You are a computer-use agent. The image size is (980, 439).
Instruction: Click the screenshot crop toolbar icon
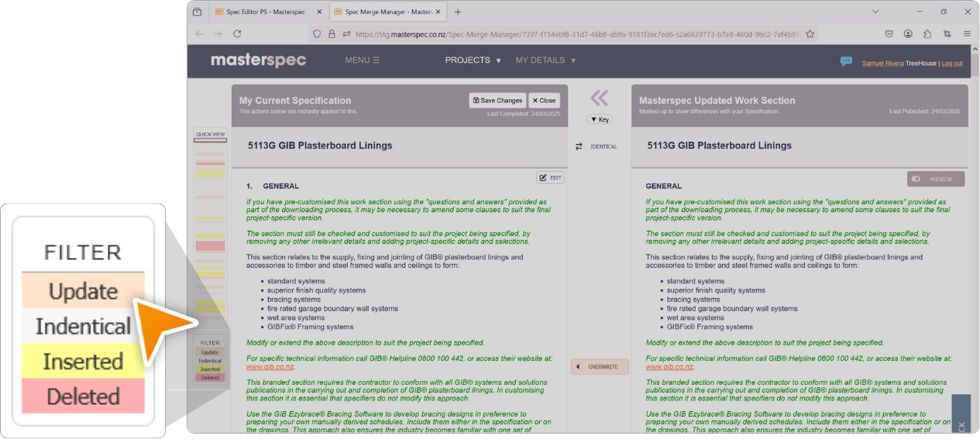pyautogui.click(x=947, y=34)
